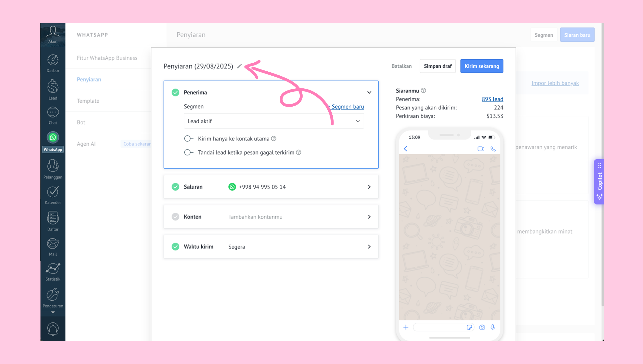The height and width of the screenshot is (364, 643).
Task: Open Kalender from the sidebar
Action: pyautogui.click(x=53, y=195)
